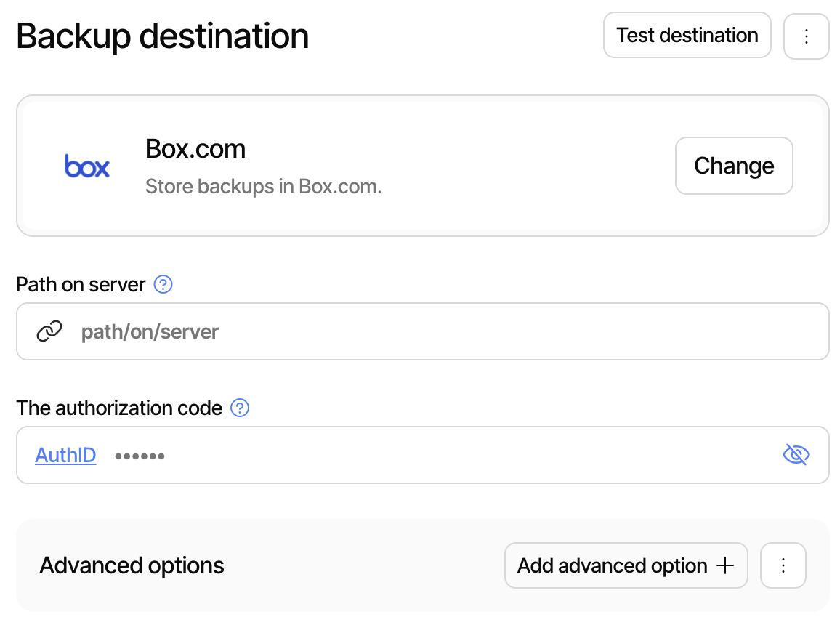This screenshot has width=840, height=625.
Task: Click the Backup destination heading
Action: click(162, 35)
